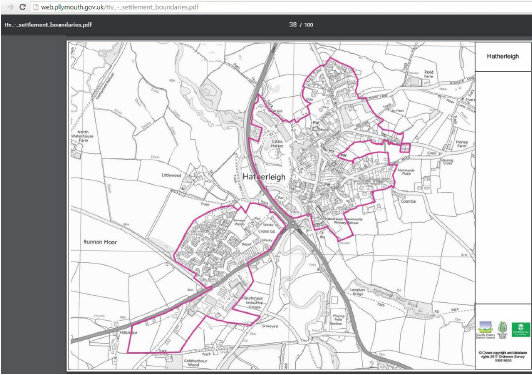This screenshot has height=375, width=532.
Task: Click the Littlewood label on the map
Action: click(x=171, y=175)
